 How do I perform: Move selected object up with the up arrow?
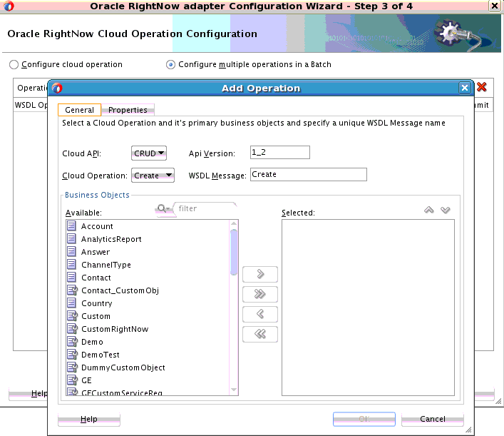[428, 210]
